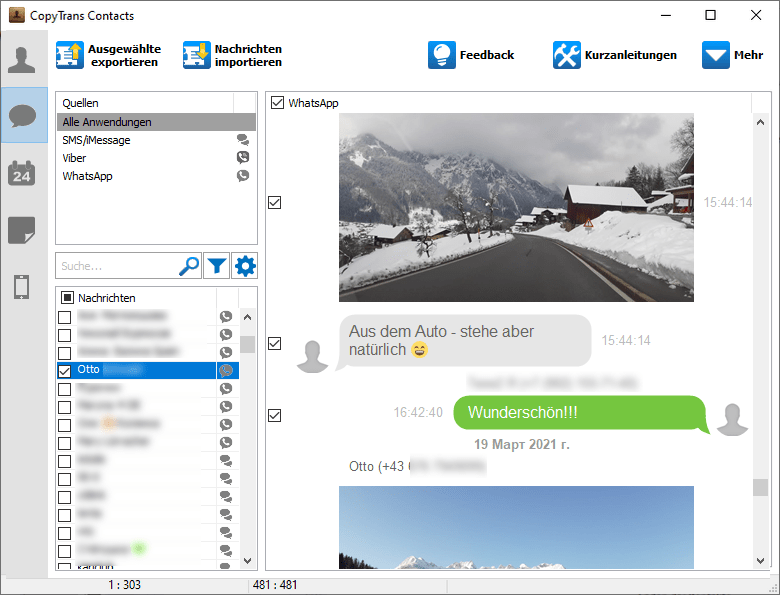Click the Feedback button text
The height and width of the screenshot is (595, 780).
coord(487,55)
